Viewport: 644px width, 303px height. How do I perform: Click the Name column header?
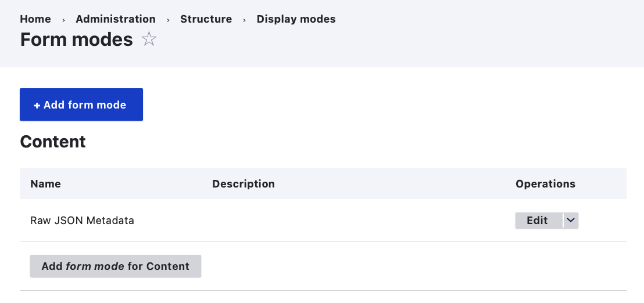pos(45,184)
